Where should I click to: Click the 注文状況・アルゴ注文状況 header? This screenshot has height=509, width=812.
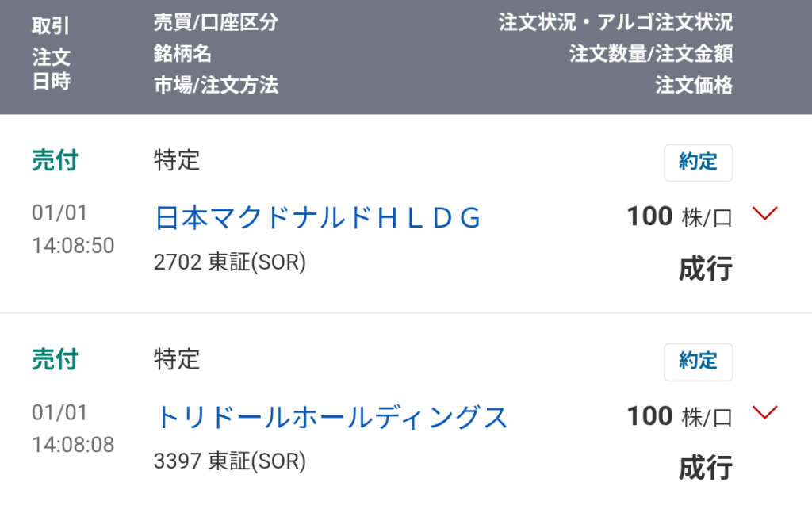(615, 22)
